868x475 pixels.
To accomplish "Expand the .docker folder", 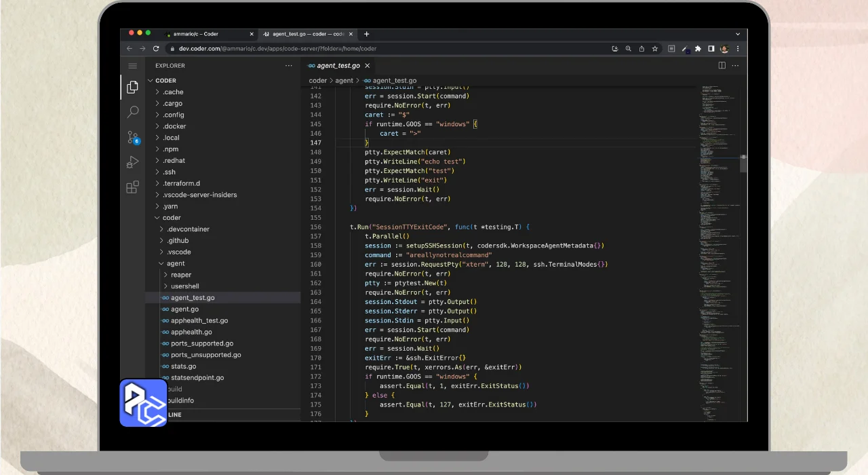I will 174,126.
